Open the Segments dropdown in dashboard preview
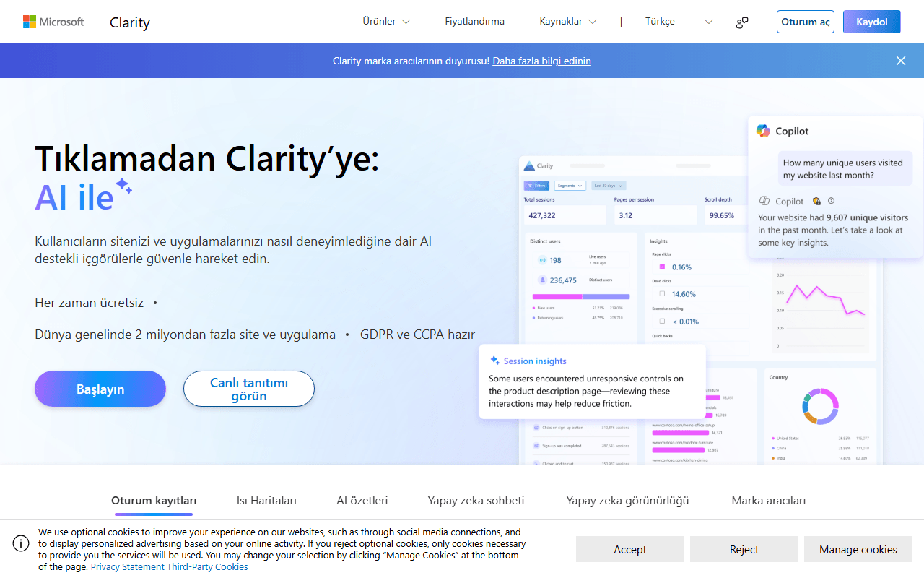This screenshot has width=924, height=578. click(570, 186)
